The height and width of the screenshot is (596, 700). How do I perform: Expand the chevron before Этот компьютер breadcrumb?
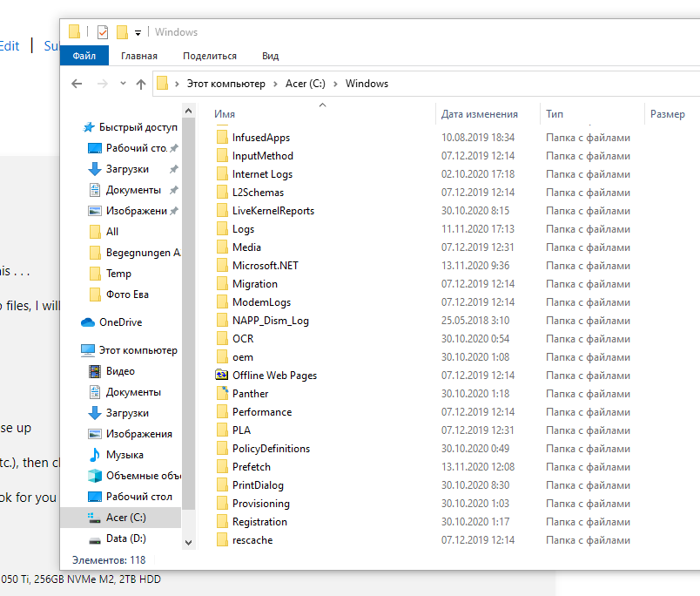click(x=178, y=84)
